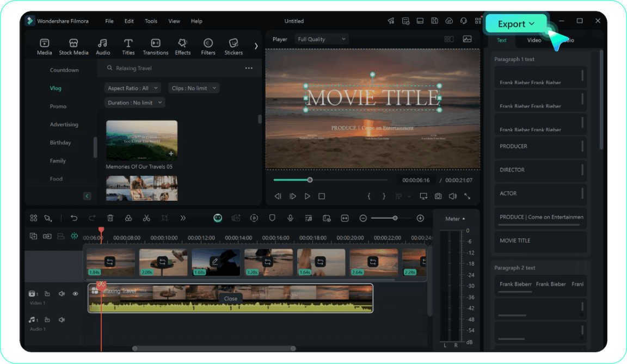The height and width of the screenshot is (364, 627).
Task: Open the Duration : No limit dropdown
Action: pos(134,103)
